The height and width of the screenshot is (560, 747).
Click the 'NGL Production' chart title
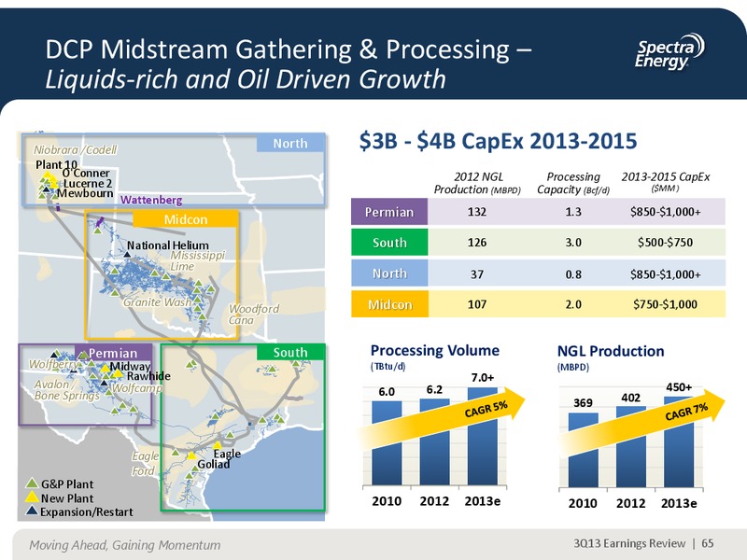[x=611, y=351]
